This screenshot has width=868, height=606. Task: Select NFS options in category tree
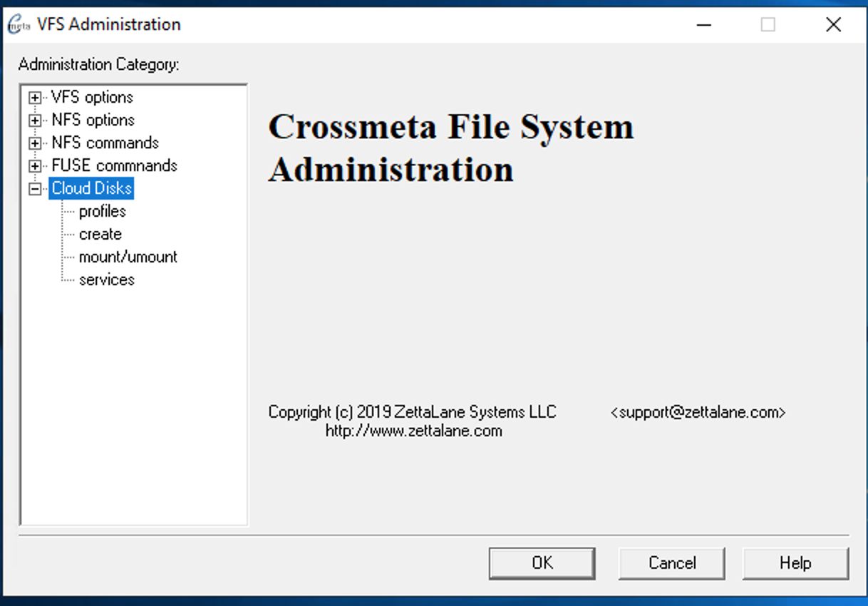point(93,120)
